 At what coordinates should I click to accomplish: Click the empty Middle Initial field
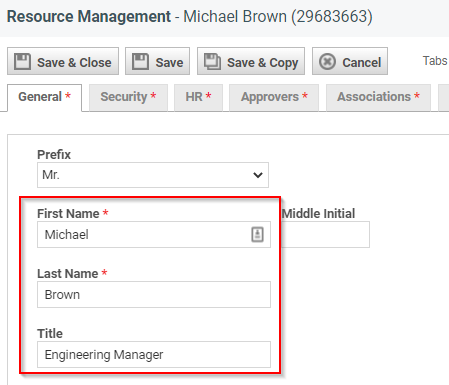click(326, 234)
